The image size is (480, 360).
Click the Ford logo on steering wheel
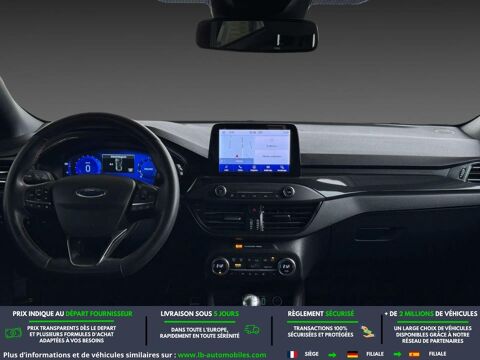click(90, 193)
